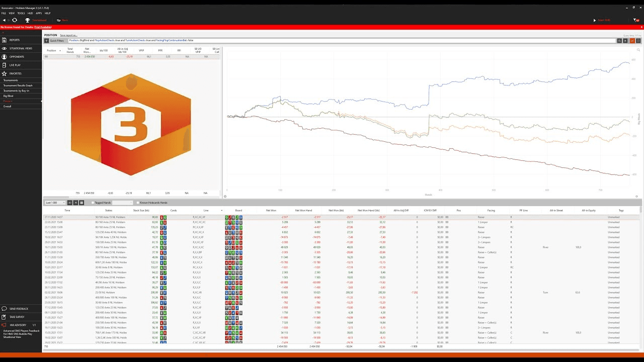Image resolution: width=644 pixels, height=362 pixels.
Task: Open Favorites section in sidebar
Action: 21,73
